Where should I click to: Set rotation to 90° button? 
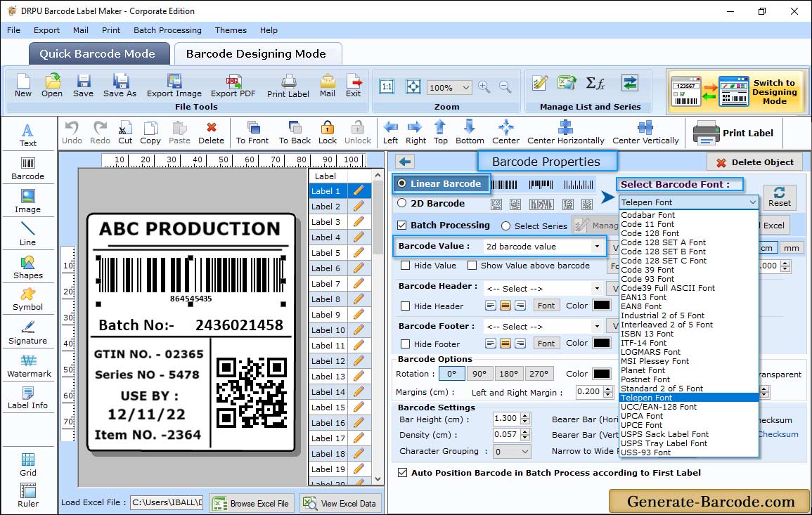(479, 374)
